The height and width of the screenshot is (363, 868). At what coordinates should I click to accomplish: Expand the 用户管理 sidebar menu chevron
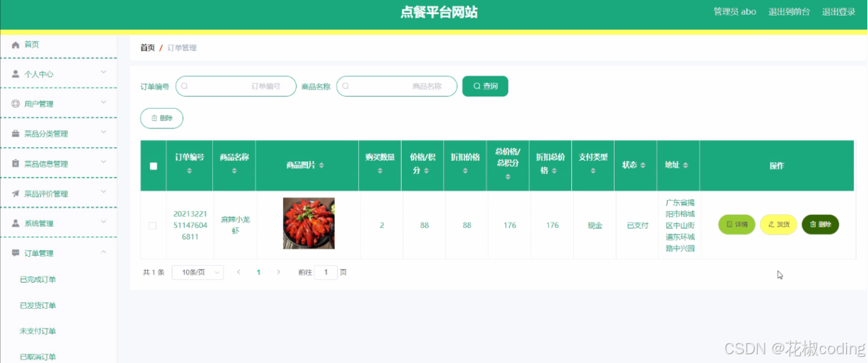click(x=103, y=102)
